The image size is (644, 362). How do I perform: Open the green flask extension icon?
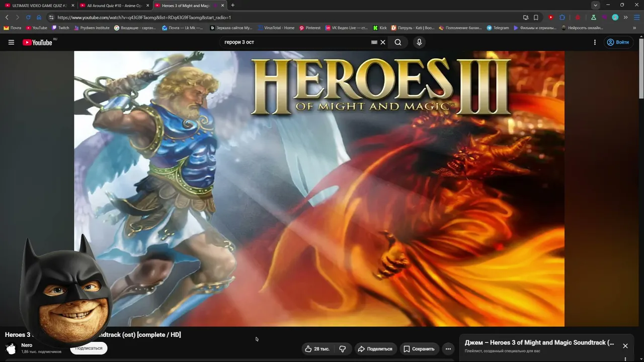coord(594,17)
